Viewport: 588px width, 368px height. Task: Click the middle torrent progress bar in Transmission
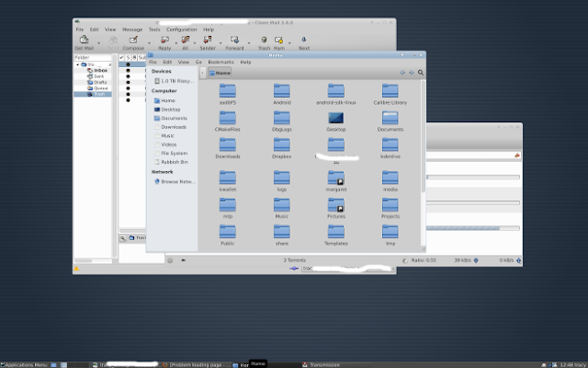(472, 202)
